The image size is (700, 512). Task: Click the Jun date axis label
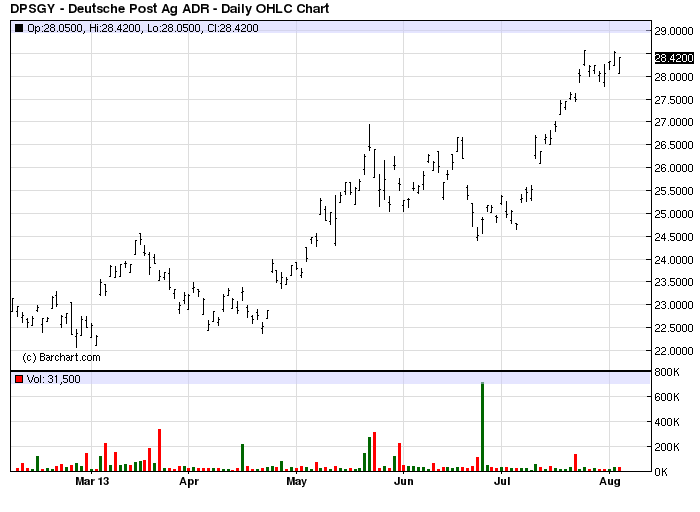tap(404, 481)
